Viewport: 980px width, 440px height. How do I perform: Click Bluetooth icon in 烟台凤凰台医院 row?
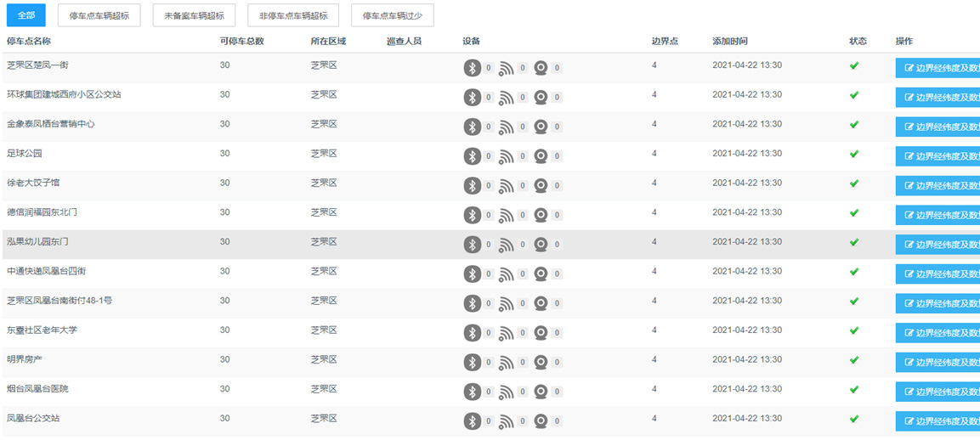pos(473,392)
